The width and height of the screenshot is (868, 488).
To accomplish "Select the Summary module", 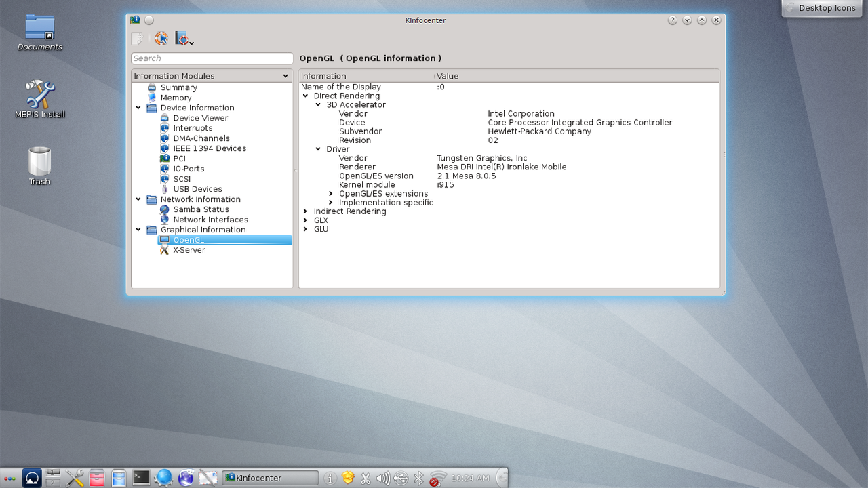I will tap(178, 87).
